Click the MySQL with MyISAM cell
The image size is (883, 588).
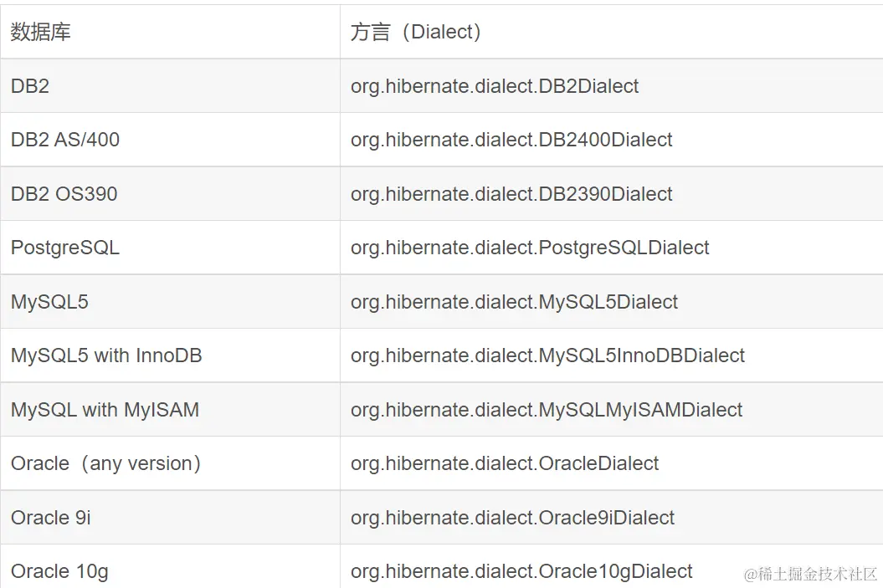105,410
